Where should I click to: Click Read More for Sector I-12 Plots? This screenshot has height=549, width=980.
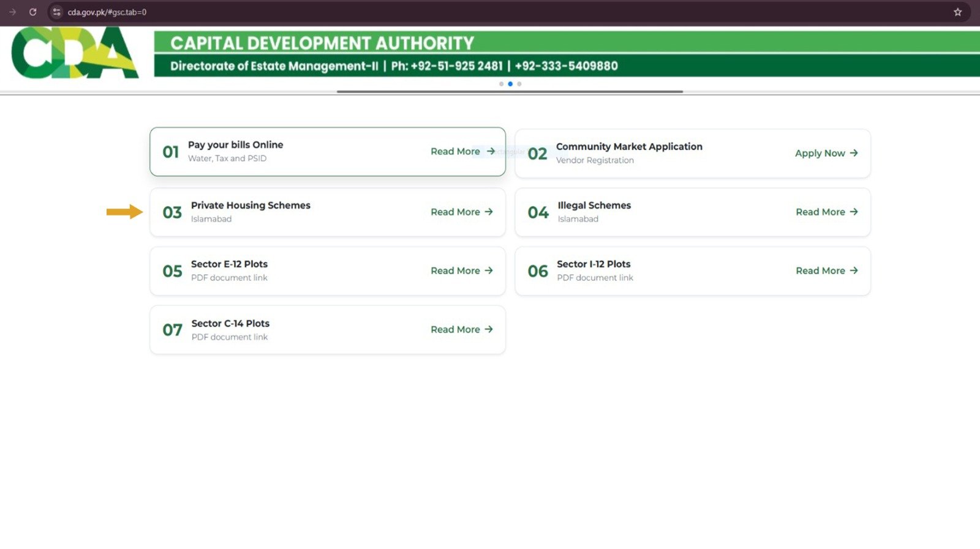tap(820, 271)
